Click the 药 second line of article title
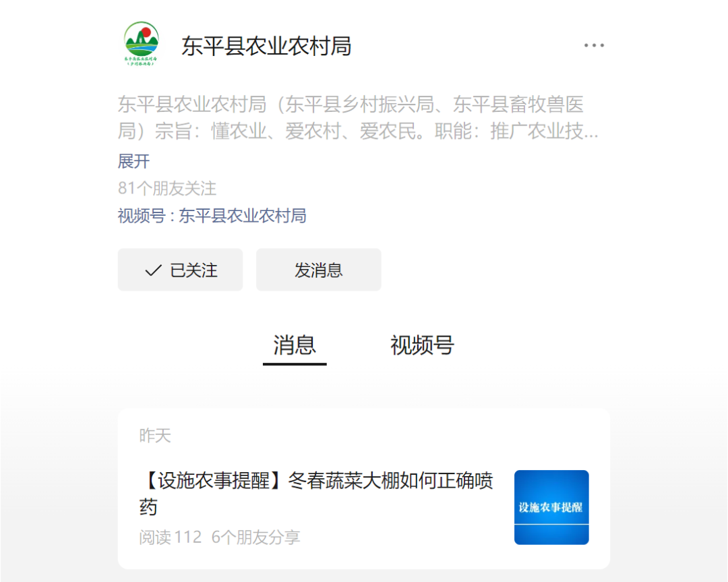The width and height of the screenshot is (728, 582). pos(148,507)
